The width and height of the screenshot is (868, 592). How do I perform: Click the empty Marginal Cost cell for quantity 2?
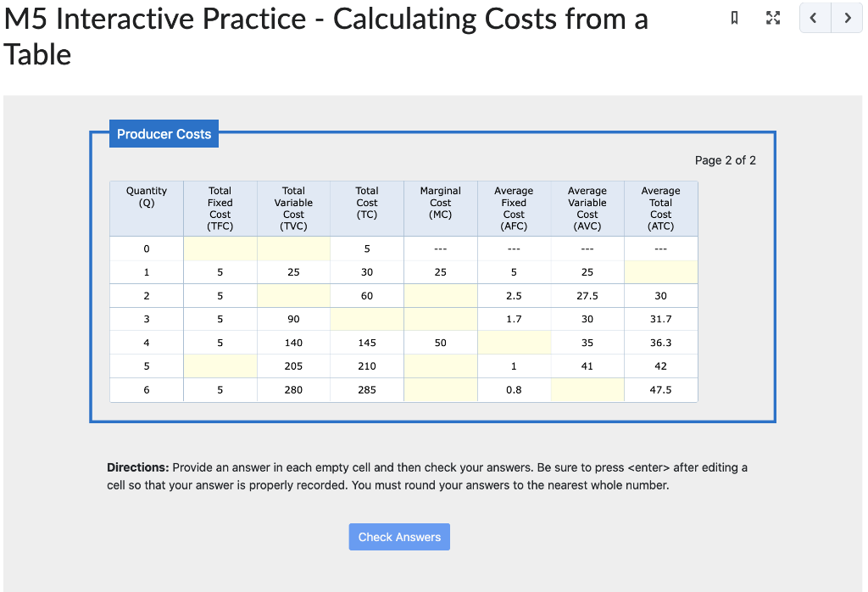(440, 295)
